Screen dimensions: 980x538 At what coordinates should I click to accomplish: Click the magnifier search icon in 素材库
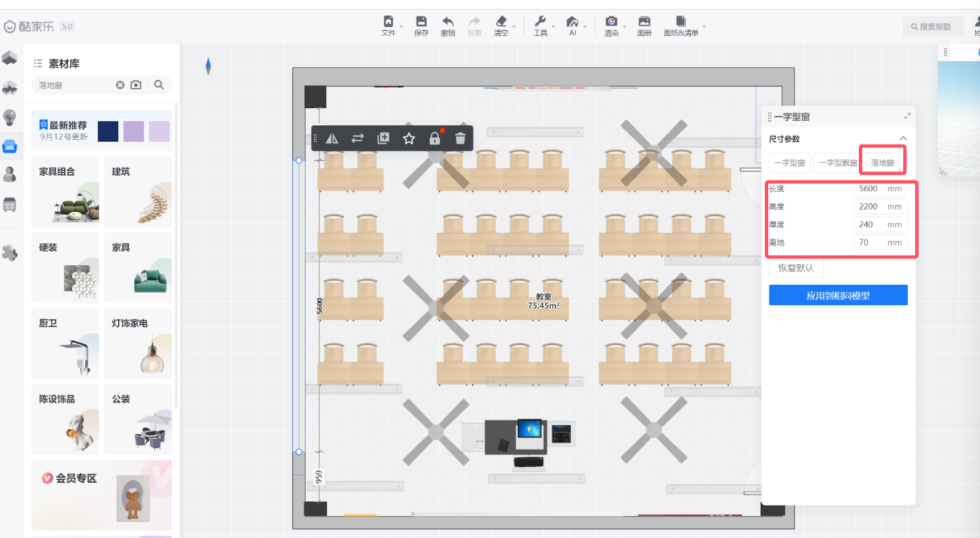click(159, 85)
